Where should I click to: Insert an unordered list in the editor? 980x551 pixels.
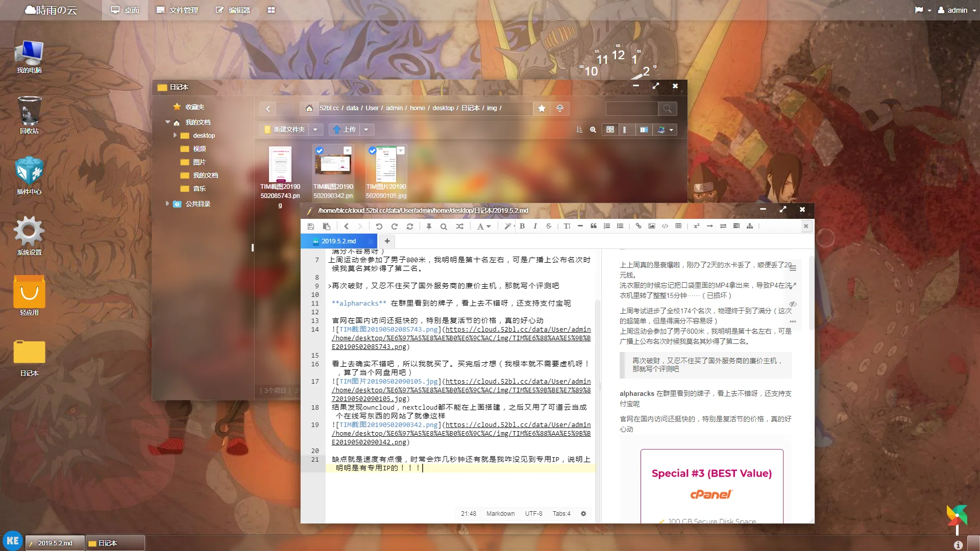coord(620,226)
